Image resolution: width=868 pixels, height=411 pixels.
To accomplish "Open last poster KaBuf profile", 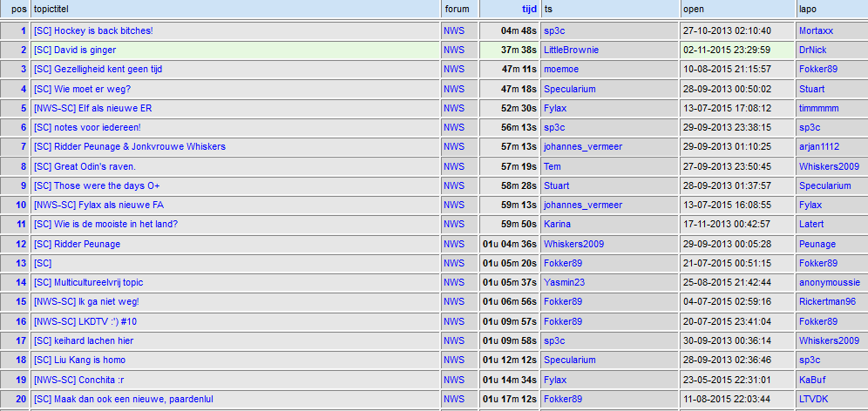I will pyautogui.click(x=812, y=380).
